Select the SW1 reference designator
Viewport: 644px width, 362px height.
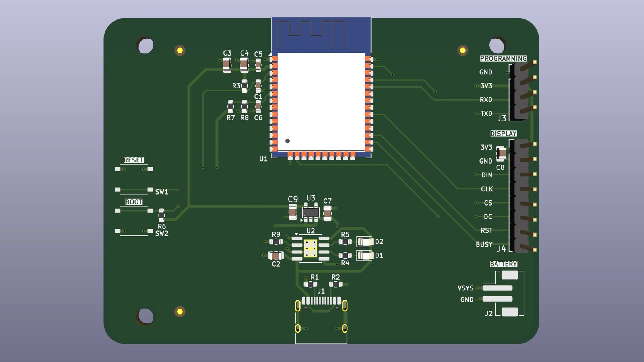(x=162, y=192)
